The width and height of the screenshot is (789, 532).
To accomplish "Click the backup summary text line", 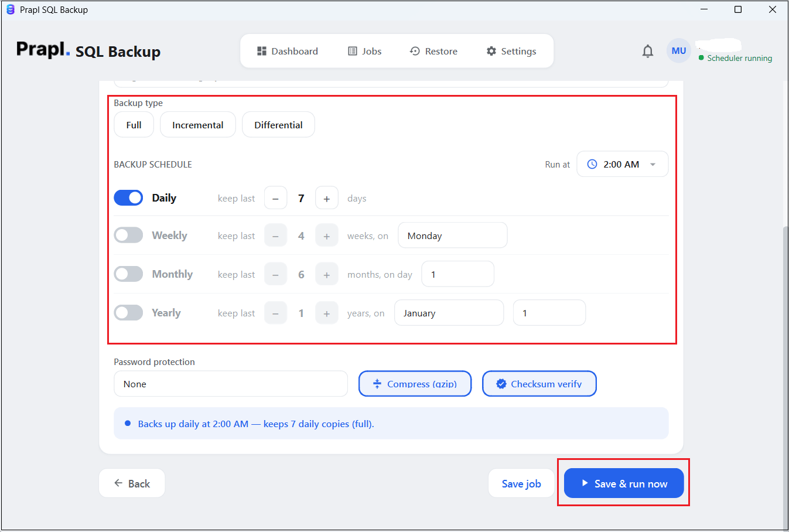I will coord(256,424).
